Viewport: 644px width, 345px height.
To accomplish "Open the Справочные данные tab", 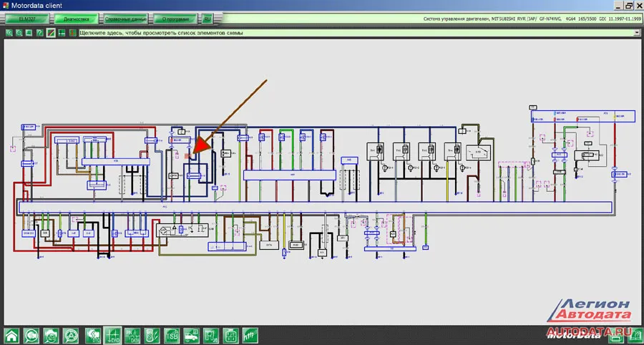I will coord(126,19).
